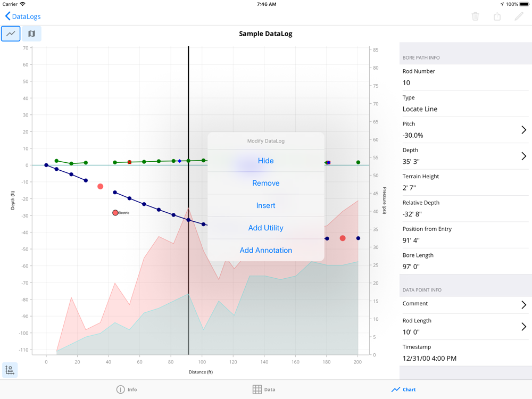Select Insert from popup menu
The width and height of the screenshot is (532, 399).
(x=265, y=205)
